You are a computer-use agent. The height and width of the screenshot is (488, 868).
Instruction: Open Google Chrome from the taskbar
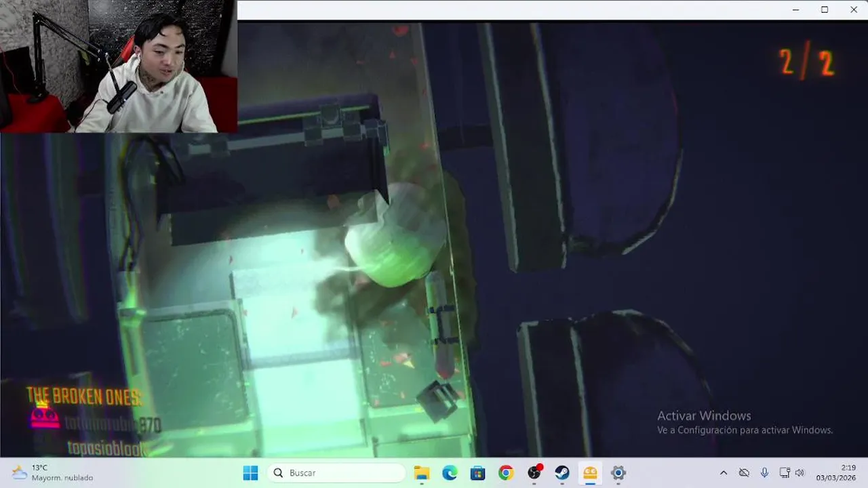(x=506, y=473)
